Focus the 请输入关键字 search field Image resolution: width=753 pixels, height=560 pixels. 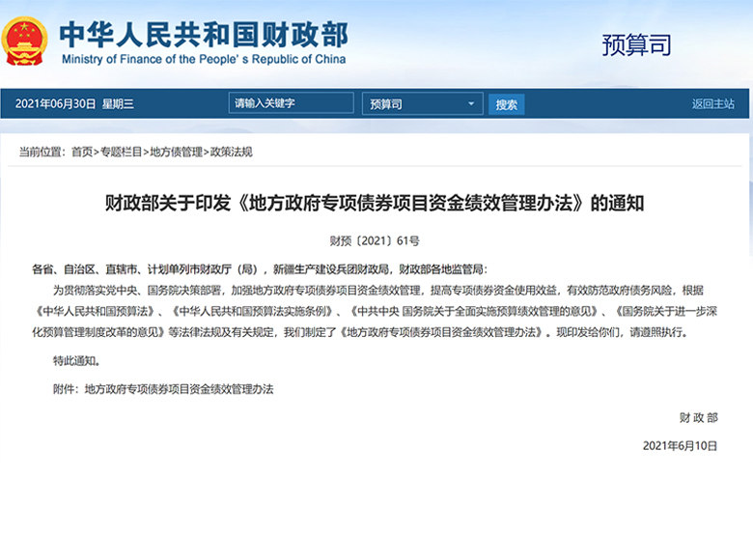click(x=291, y=103)
